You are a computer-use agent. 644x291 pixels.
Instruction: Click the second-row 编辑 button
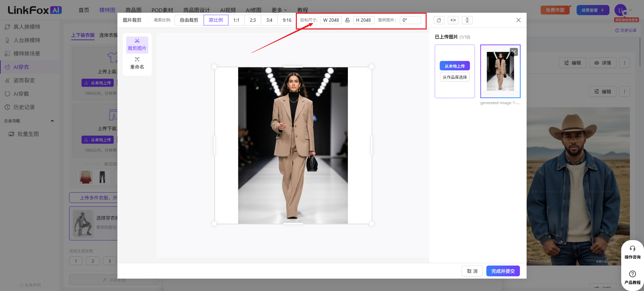(603, 91)
